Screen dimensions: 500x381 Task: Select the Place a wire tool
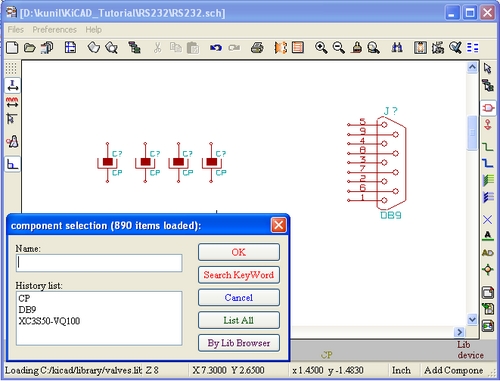[x=488, y=146]
